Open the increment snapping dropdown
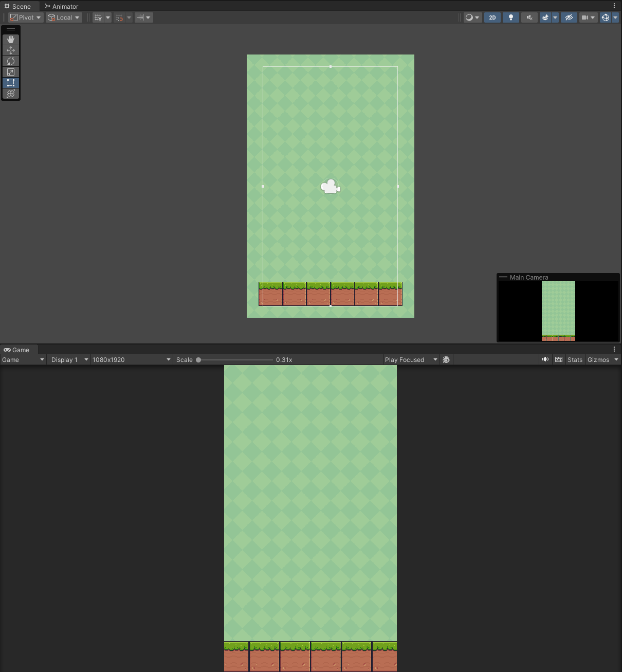The width and height of the screenshot is (622, 672). [x=143, y=17]
